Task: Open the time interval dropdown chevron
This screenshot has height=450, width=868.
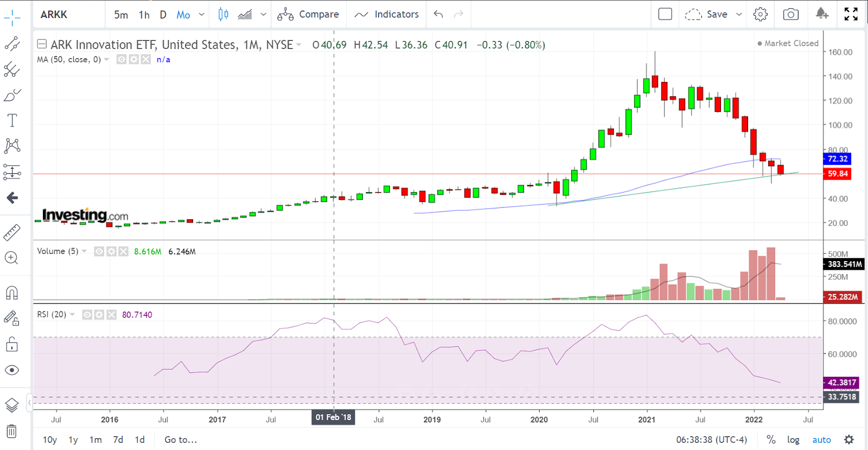Action: coord(202,15)
